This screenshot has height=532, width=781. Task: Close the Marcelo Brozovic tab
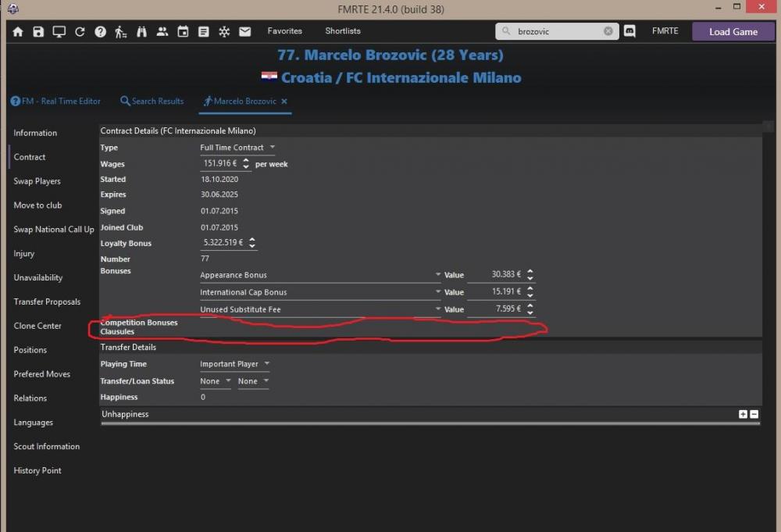tap(284, 102)
